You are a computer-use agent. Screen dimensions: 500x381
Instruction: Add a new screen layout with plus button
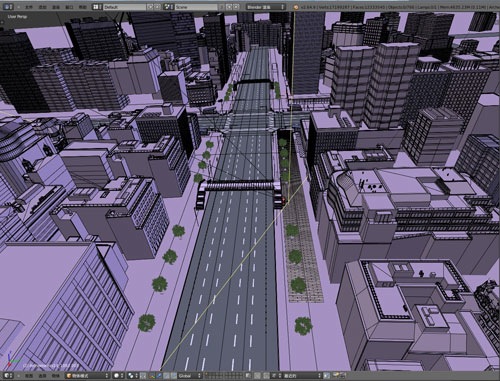tap(150, 7)
